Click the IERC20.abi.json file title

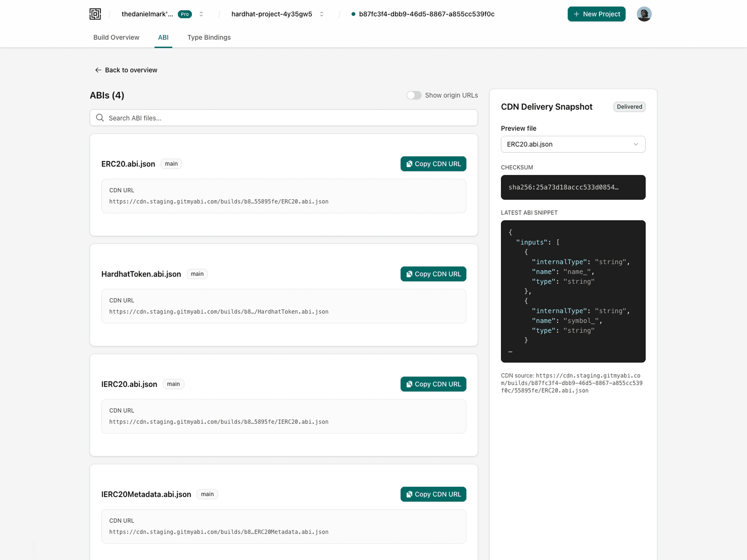129,384
